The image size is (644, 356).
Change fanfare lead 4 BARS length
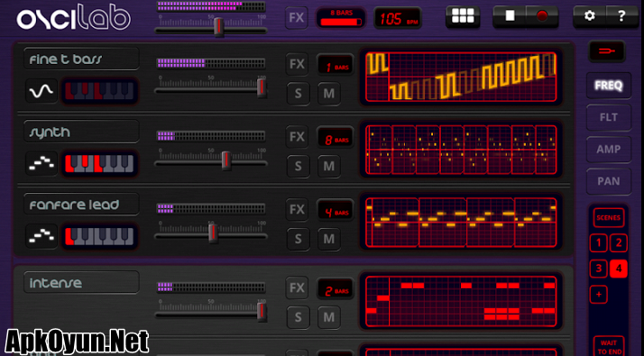(x=336, y=210)
